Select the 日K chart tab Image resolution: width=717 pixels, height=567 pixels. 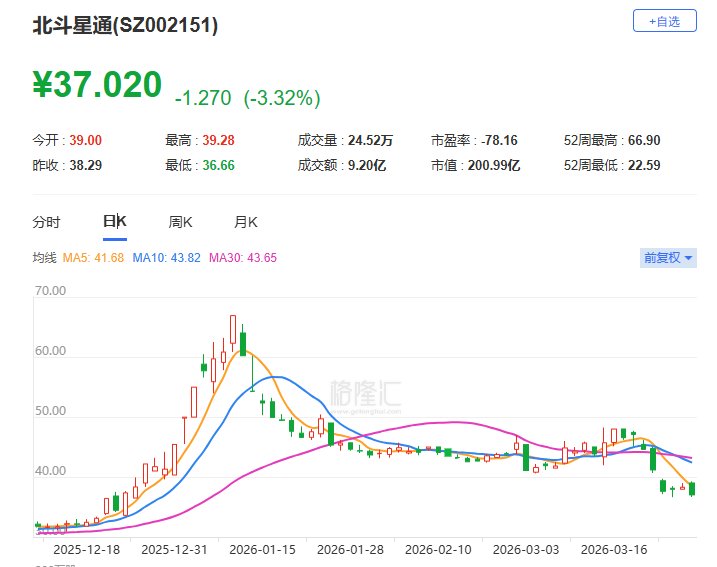pyautogui.click(x=114, y=222)
